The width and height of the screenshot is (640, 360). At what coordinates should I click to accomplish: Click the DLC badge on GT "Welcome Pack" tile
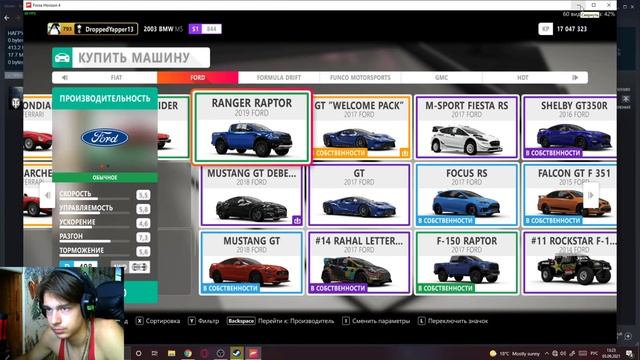pyautogui.click(x=404, y=153)
